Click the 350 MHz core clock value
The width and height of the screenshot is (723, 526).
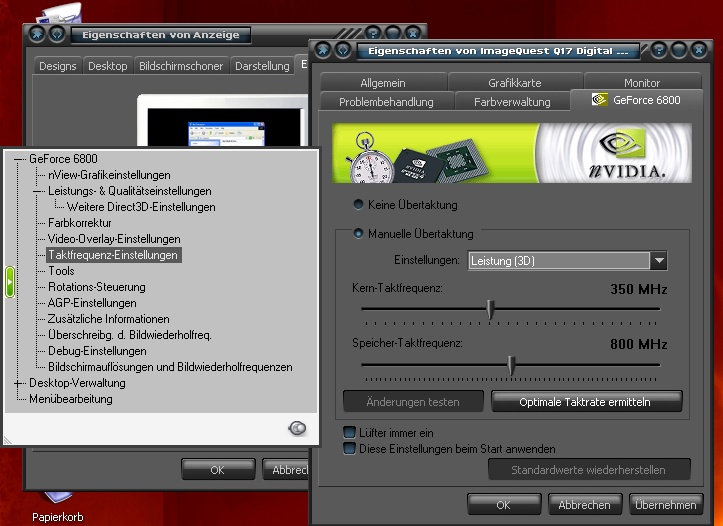point(639,289)
